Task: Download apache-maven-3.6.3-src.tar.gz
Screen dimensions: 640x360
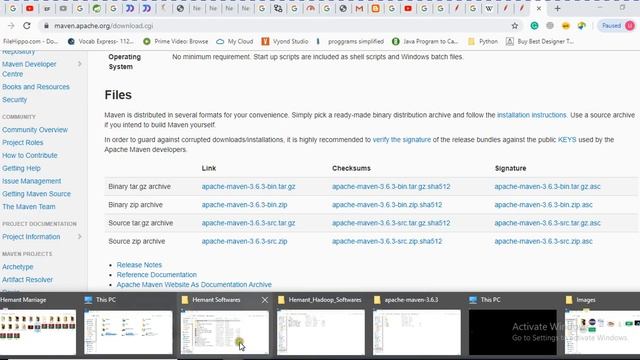Action: (x=248, y=223)
